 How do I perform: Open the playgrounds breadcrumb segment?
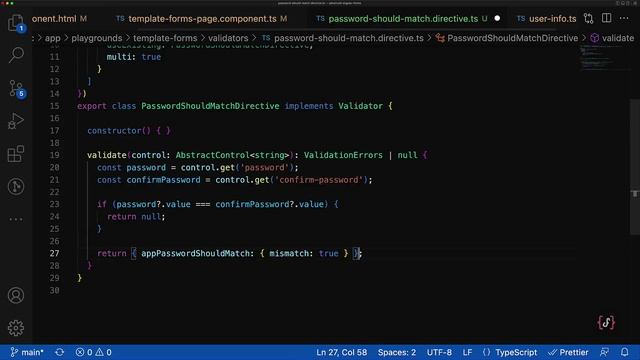[x=97, y=38]
